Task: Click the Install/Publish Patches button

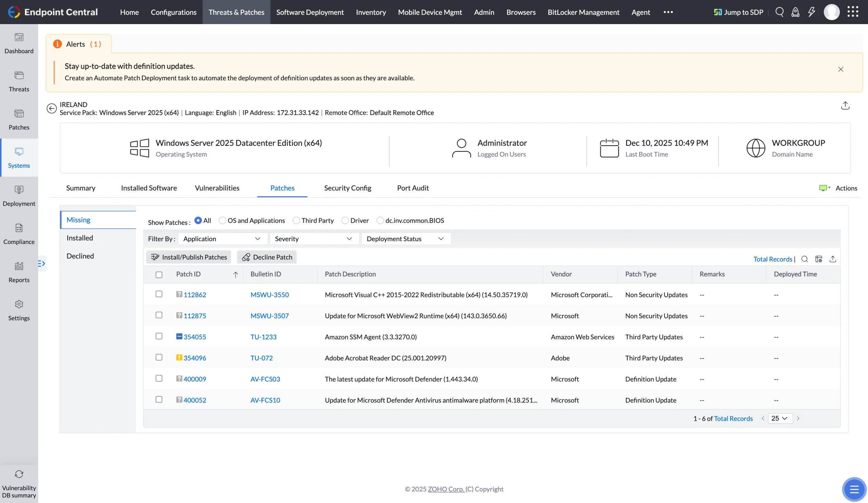Action: pos(189,257)
